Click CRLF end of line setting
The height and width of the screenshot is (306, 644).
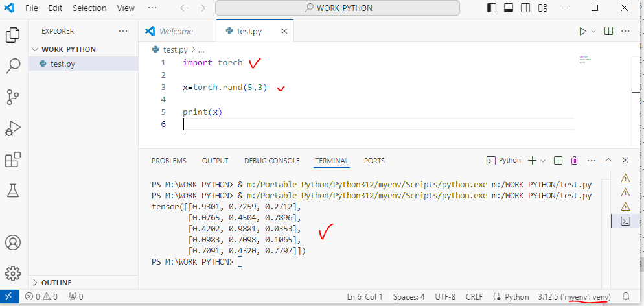pos(474,296)
